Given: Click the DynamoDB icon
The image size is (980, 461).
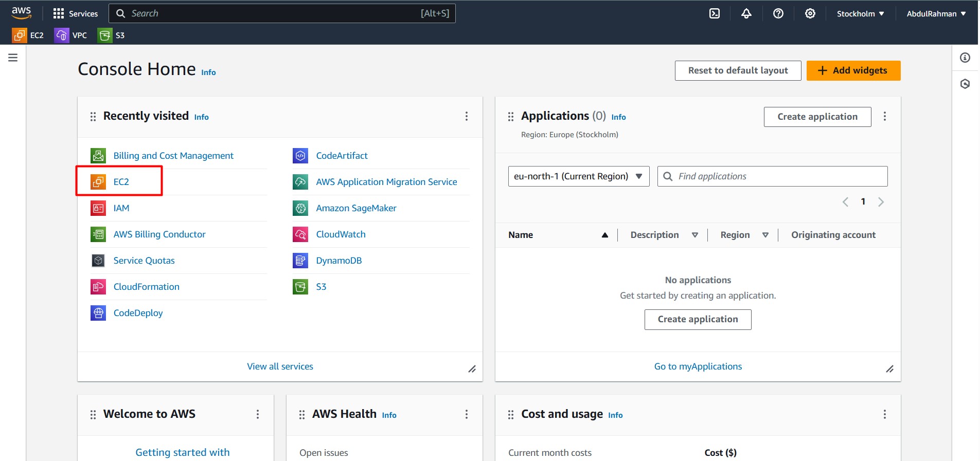Looking at the screenshot, I should [x=300, y=260].
